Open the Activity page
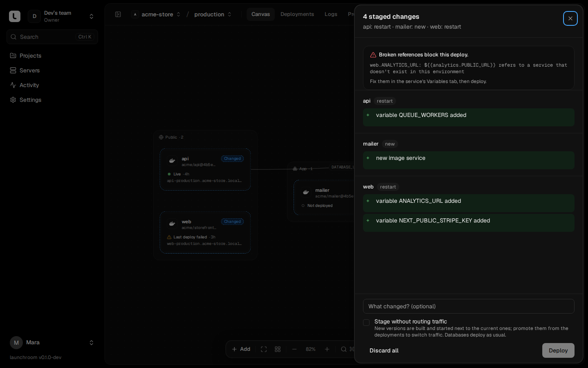Image resolution: width=588 pixels, height=368 pixels. [x=52, y=85]
